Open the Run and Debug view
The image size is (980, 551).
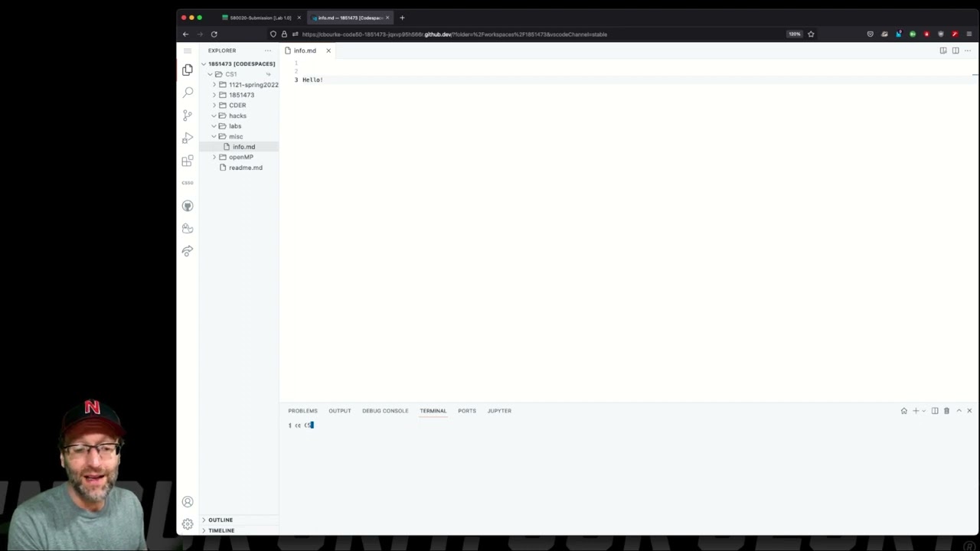coord(188,138)
